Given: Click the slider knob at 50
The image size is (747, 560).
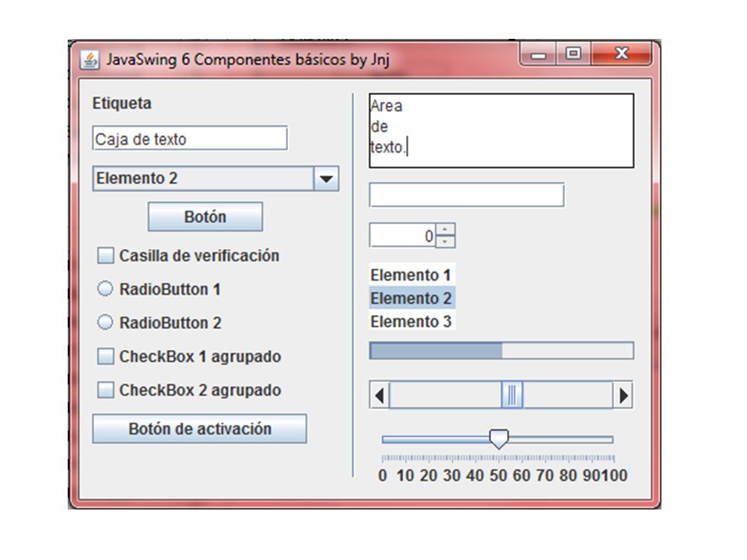Looking at the screenshot, I should (499, 439).
